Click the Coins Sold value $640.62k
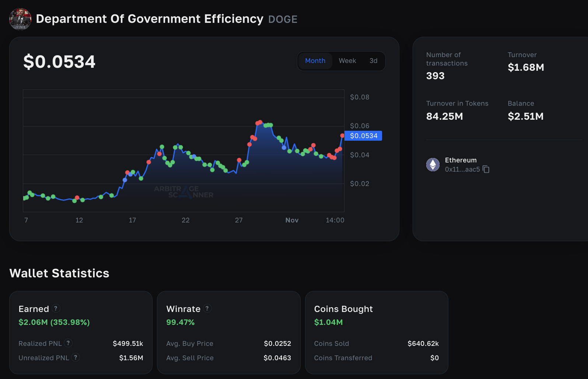This screenshot has height=379, width=588. pyautogui.click(x=423, y=344)
